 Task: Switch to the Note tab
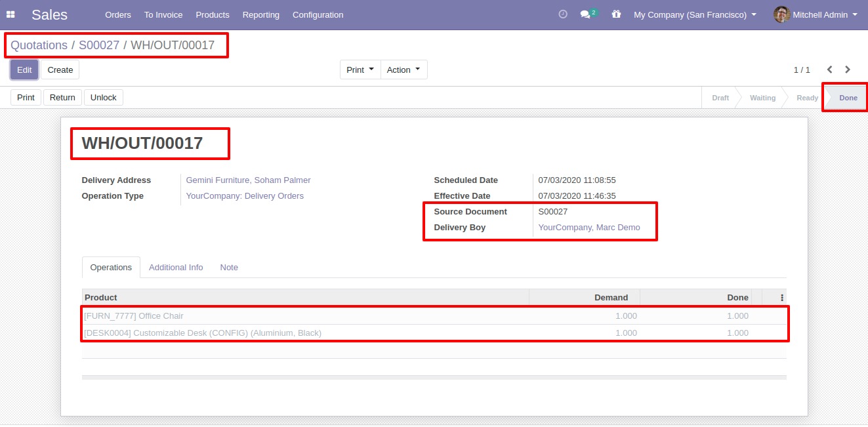coord(229,268)
